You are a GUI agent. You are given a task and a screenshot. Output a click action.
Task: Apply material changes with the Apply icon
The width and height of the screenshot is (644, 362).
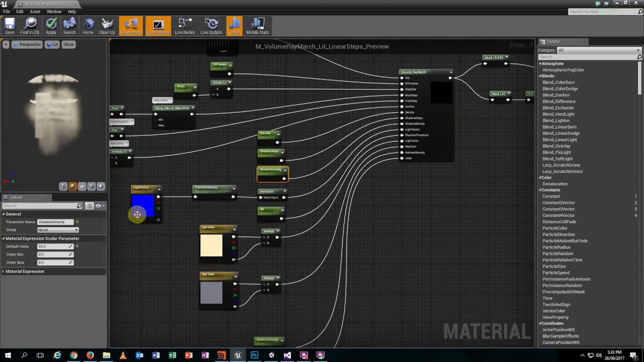[51, 26]
